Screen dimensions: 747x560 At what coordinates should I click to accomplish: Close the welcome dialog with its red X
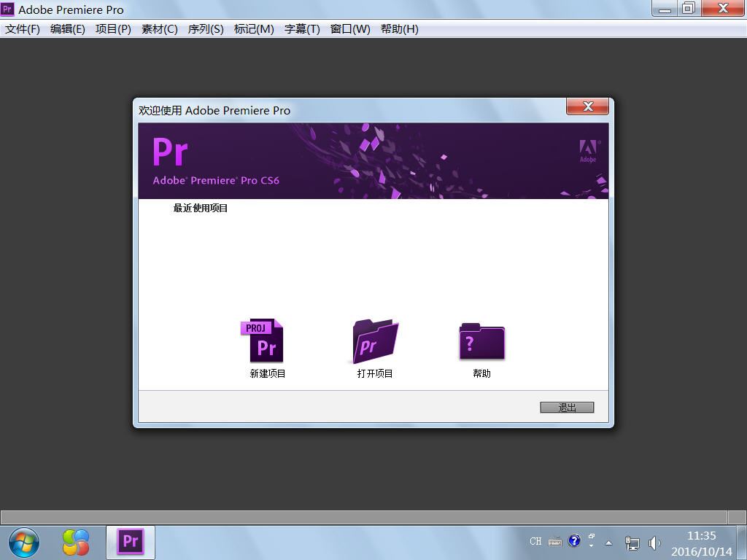pyautogui.click(x=587, y=106)
